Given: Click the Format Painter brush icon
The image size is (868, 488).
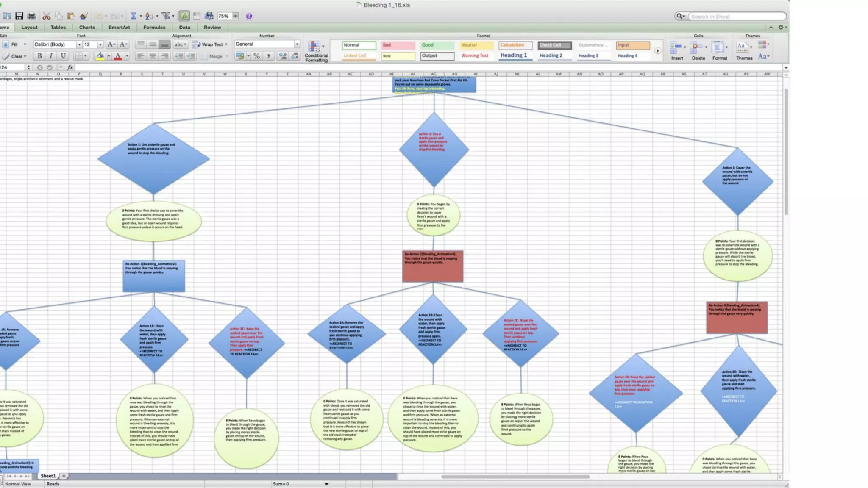Looking at the screenshot, I should (x=83, y=16).
